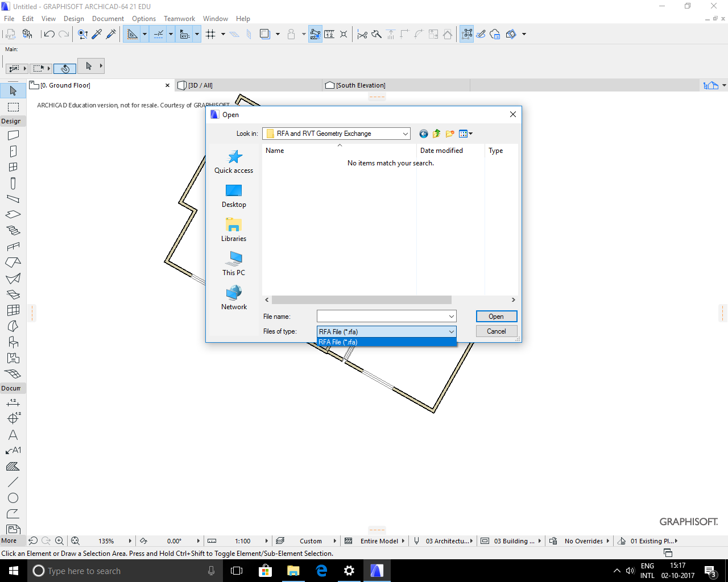Switch to the [3D / All] tab
Viewport: 728px width, 582px height.
click(x=200, y=85)
